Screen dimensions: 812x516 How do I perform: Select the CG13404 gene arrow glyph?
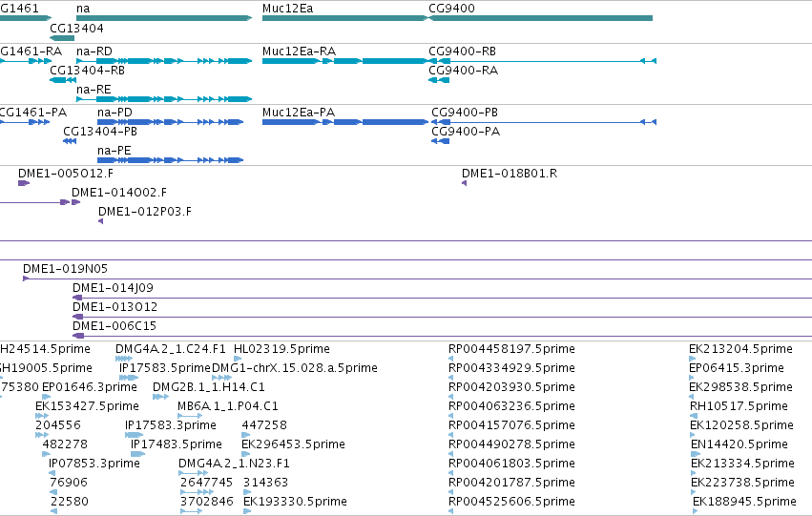62,38
